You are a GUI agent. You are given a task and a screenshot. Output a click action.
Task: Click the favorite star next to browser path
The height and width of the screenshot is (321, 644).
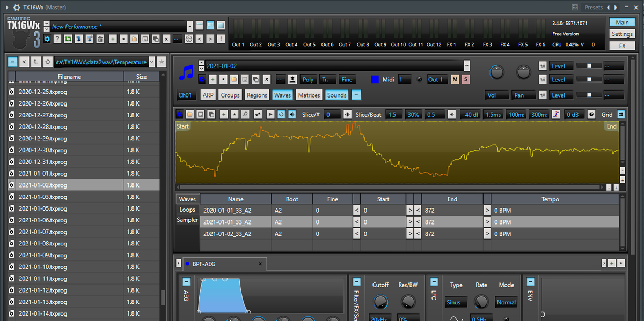point(162,62)
